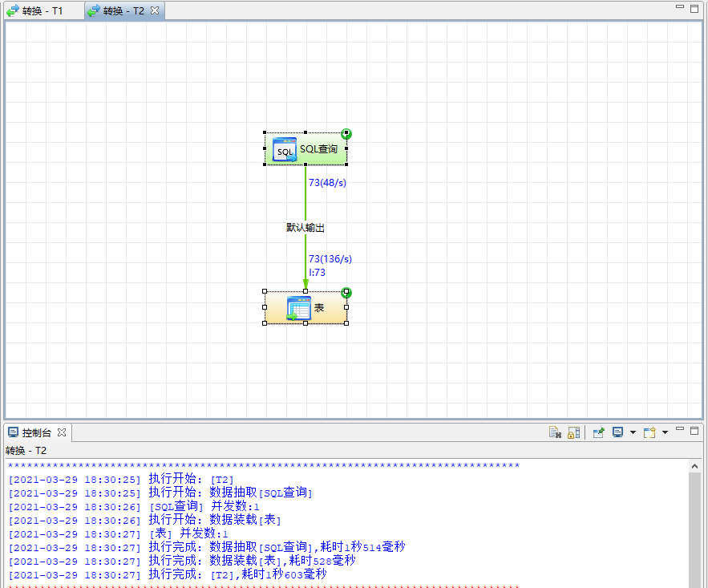The image size is (708, 588).
Task: Toggle scroll lock in the console toolbar
Action: (574, 432)
